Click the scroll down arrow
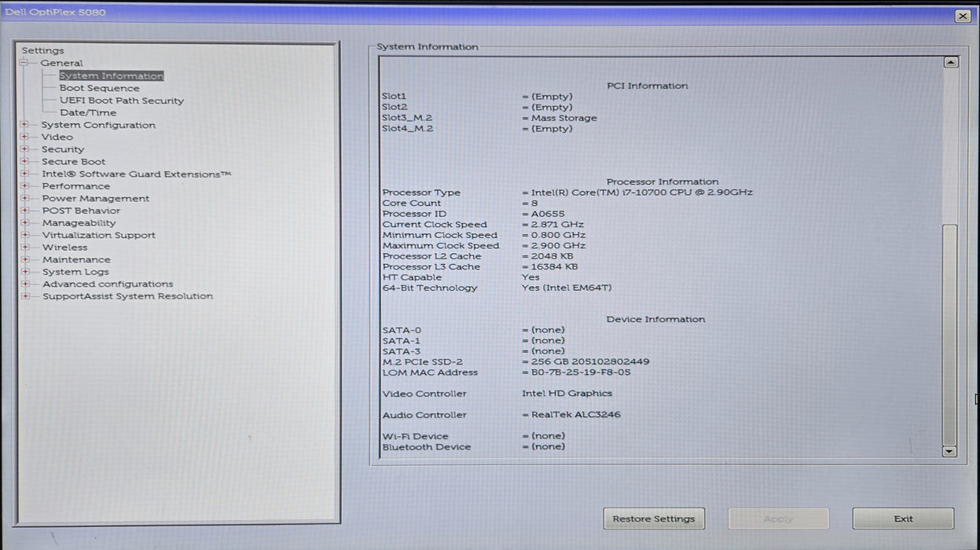 coord(950,451)
